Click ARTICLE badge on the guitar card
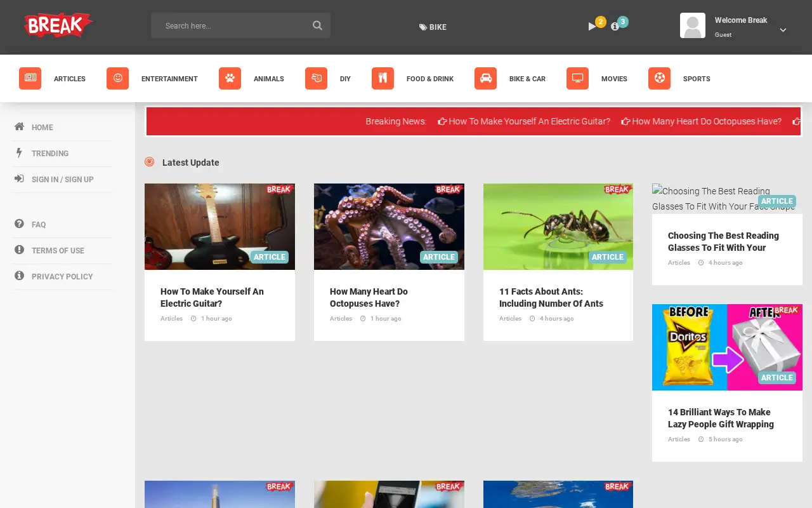Image resolution: width=812 pixels, height=508 pixels. [270, 257]
